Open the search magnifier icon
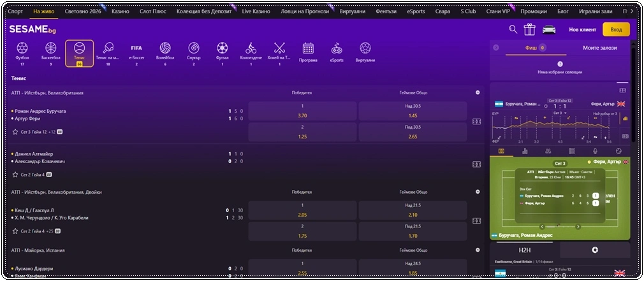 [x=513, y=29]
